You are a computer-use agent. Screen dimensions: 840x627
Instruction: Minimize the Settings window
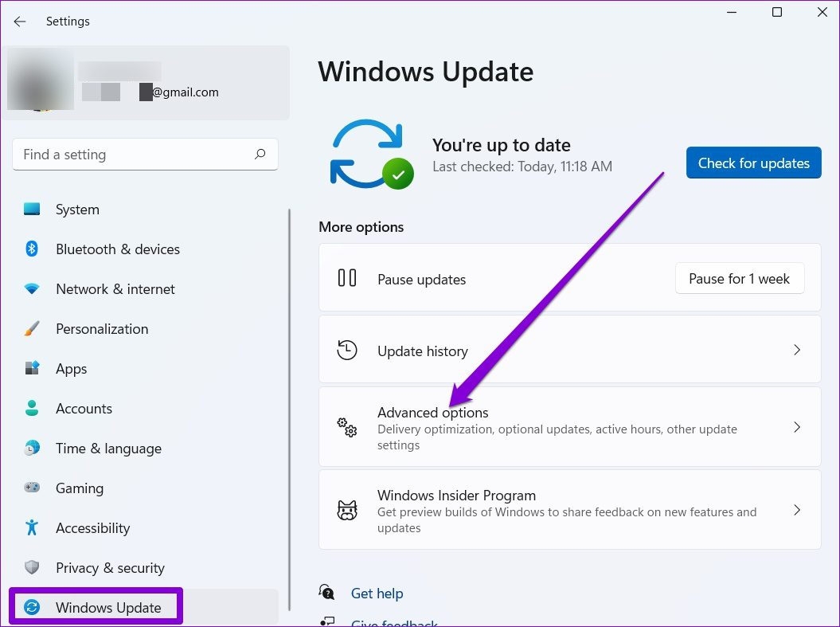coord(732,12)
